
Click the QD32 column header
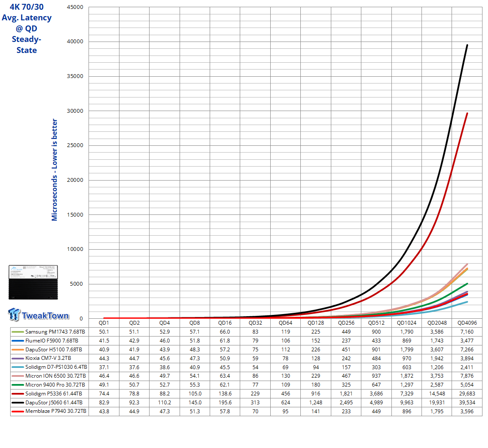coord(255,323)
